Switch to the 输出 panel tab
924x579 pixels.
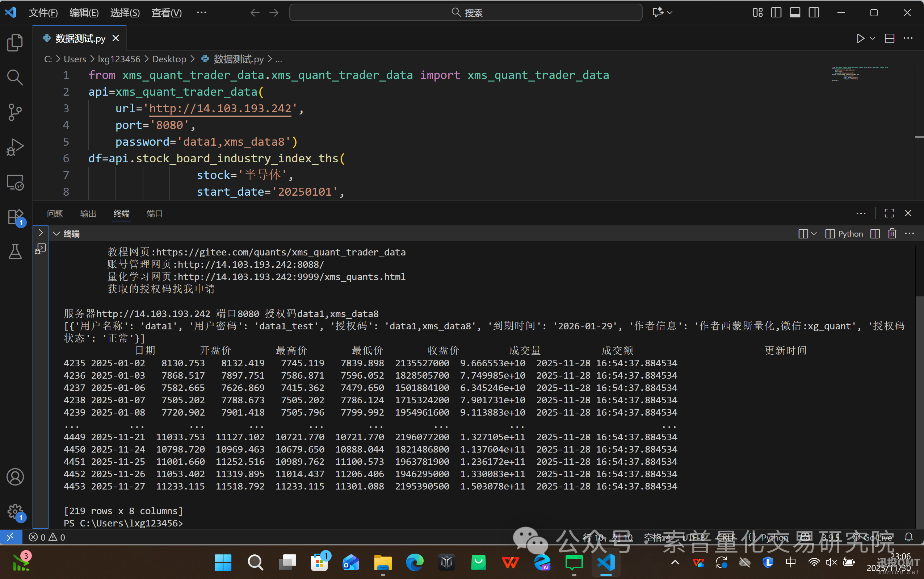pos(88,214)
